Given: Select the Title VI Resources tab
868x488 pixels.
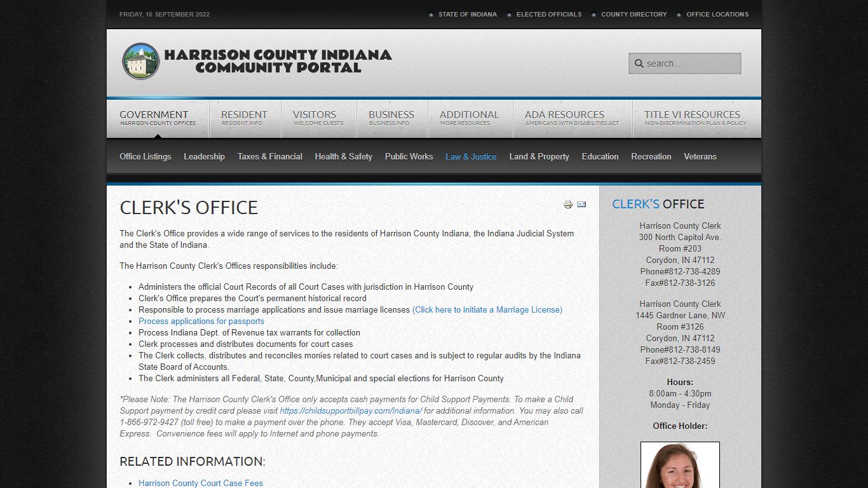Looking at the screenshot, I should tap(696, 118).
